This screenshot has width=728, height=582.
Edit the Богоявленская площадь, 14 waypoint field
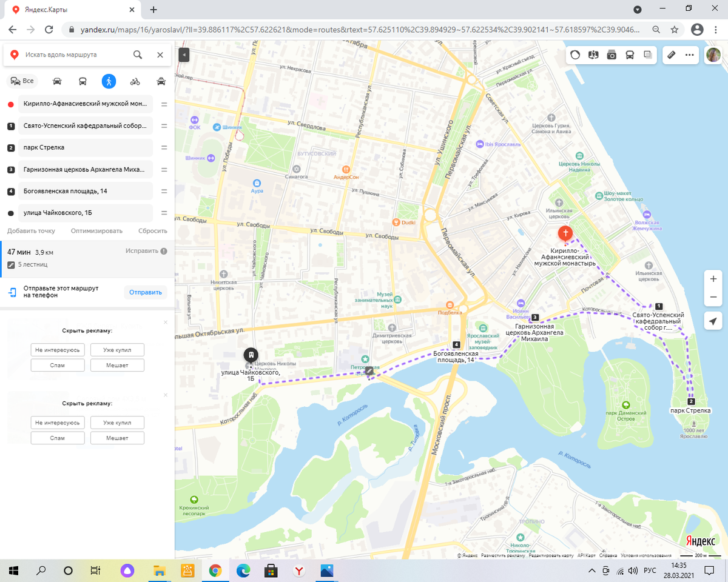click(x=86, y=191)
